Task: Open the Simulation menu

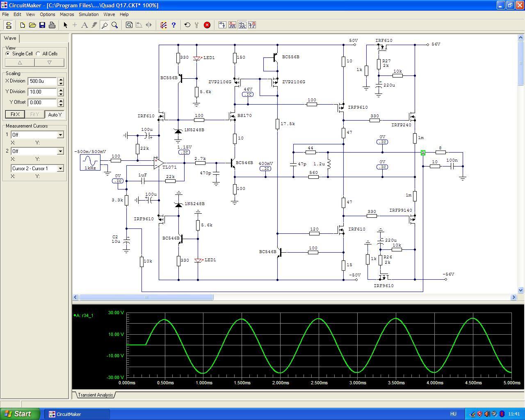Action: (x=89, y=14)
